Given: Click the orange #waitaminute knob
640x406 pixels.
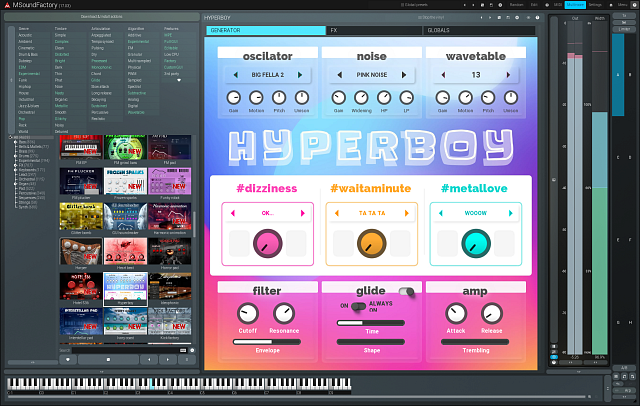Looking at the screenshot, I should (372, 241).
